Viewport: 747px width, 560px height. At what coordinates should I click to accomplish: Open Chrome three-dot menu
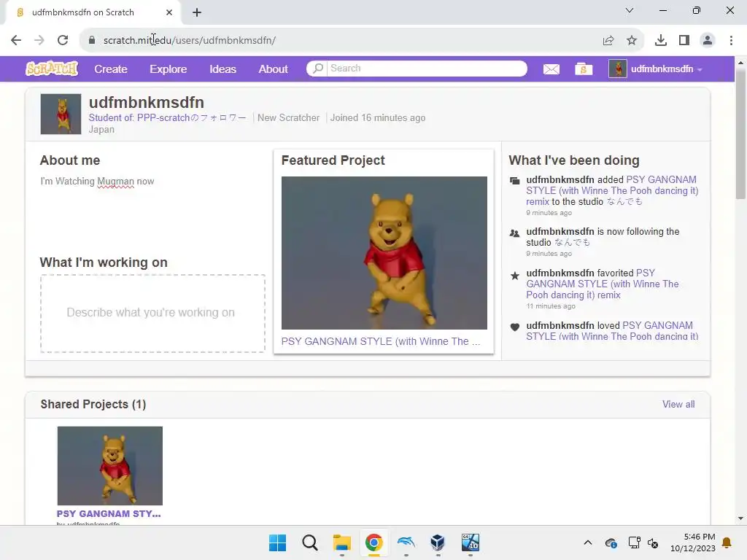point(731,41)
